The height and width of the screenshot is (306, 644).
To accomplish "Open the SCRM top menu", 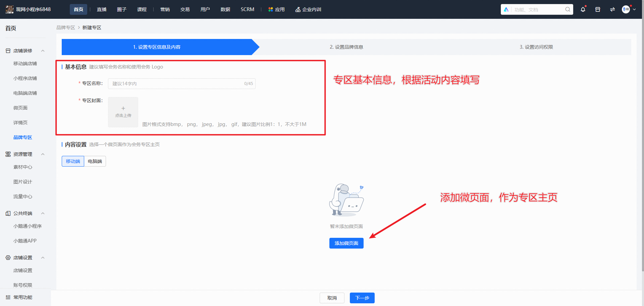I will [x=248, y=9].
